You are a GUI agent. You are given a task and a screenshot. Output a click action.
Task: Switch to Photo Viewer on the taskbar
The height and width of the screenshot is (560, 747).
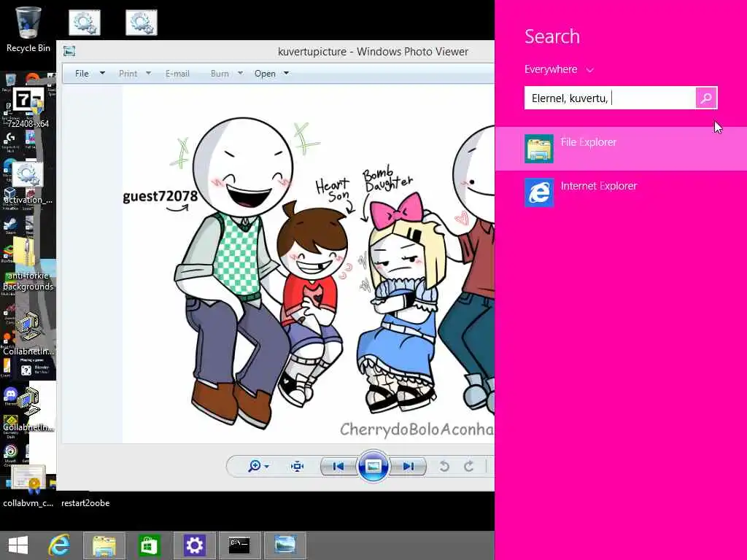point(285,545)
